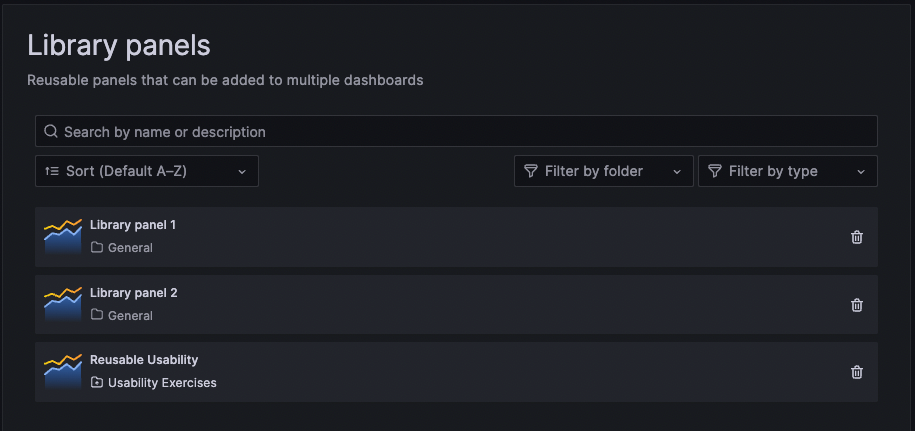
Task: Click funnel icon in Filter by type
Action: click(x=715, y=171)
